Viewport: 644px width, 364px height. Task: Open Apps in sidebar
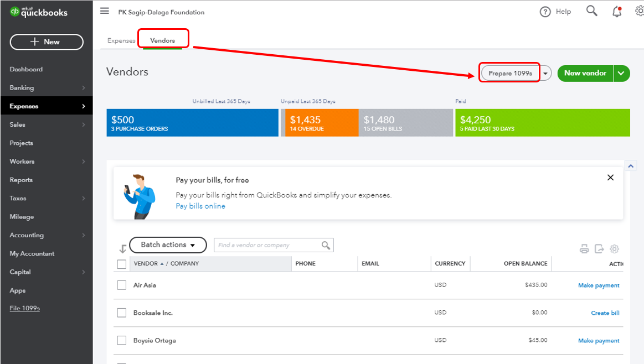pos(18,290)
